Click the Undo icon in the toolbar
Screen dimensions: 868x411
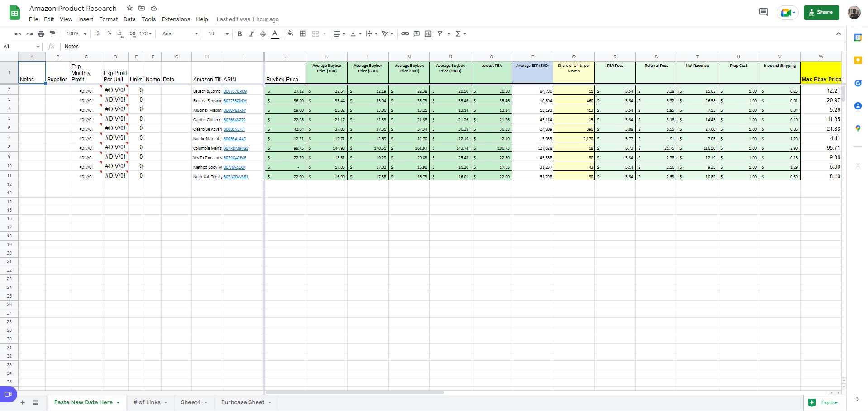[x=18, y=33]
